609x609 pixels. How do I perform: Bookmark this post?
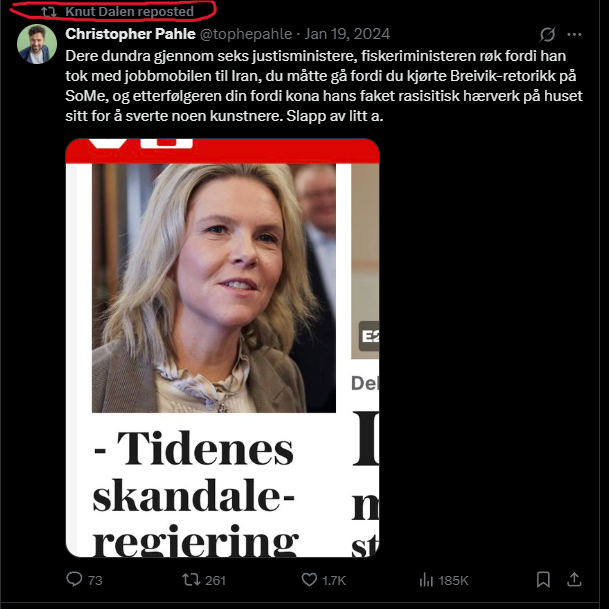543,579
